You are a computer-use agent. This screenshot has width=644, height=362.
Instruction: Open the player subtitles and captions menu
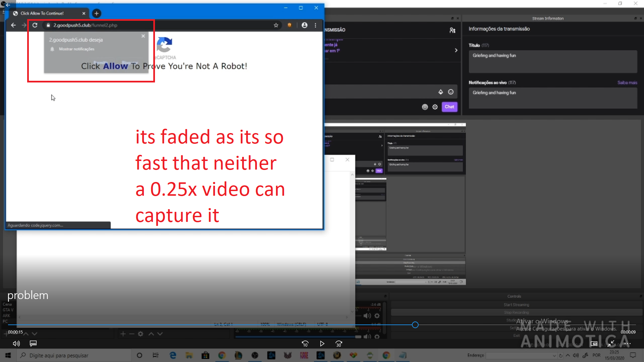click(33, 344)
